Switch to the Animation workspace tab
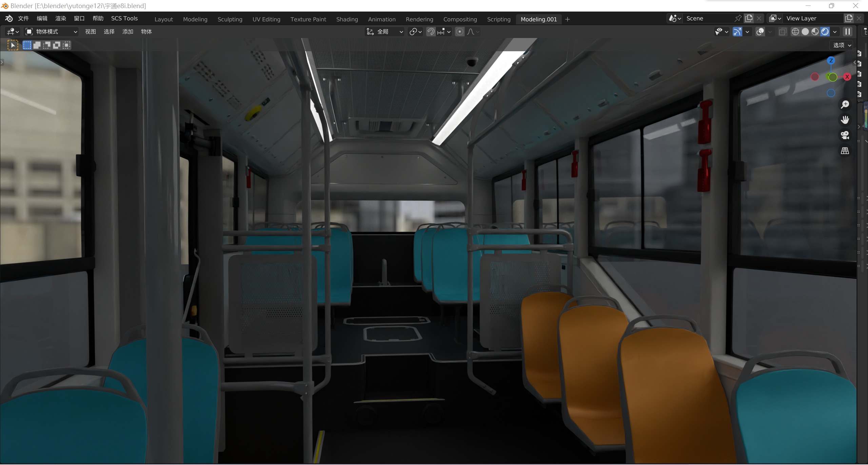 (x=382, y=19)
